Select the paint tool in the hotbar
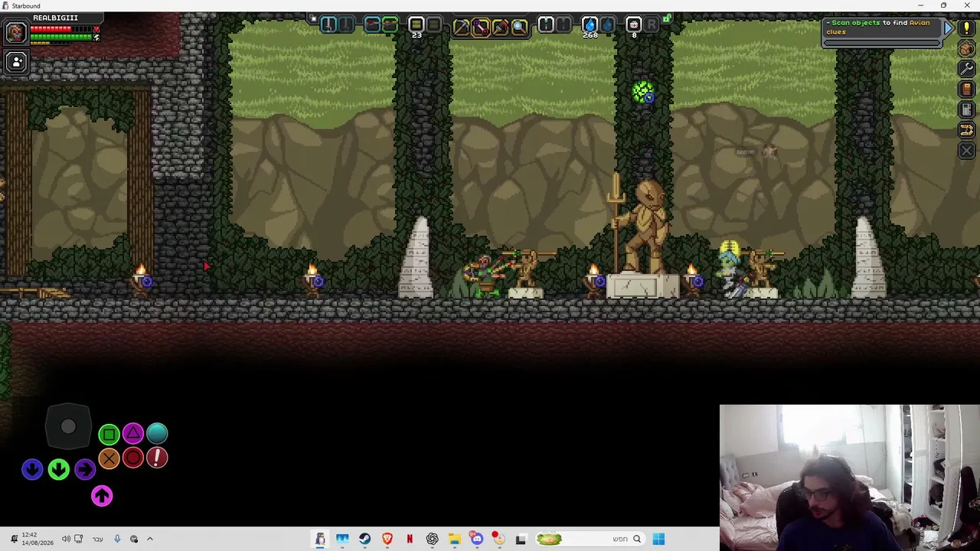The height and width of the screenshot is (551, 980). [500, 26]
